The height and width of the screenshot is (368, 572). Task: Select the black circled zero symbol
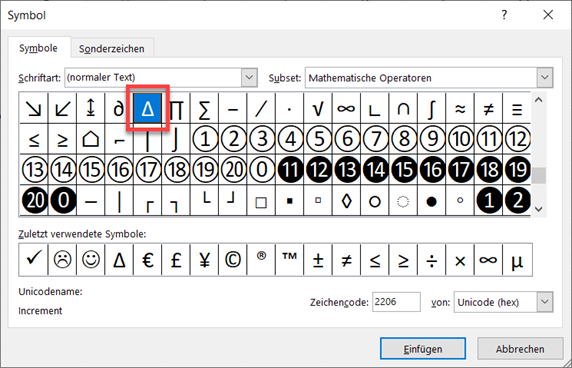pos(62,200)
